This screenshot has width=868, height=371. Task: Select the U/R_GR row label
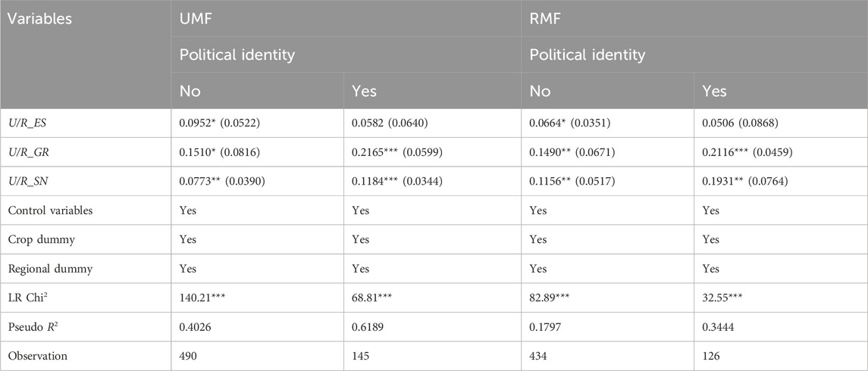(x=31, y=152)
